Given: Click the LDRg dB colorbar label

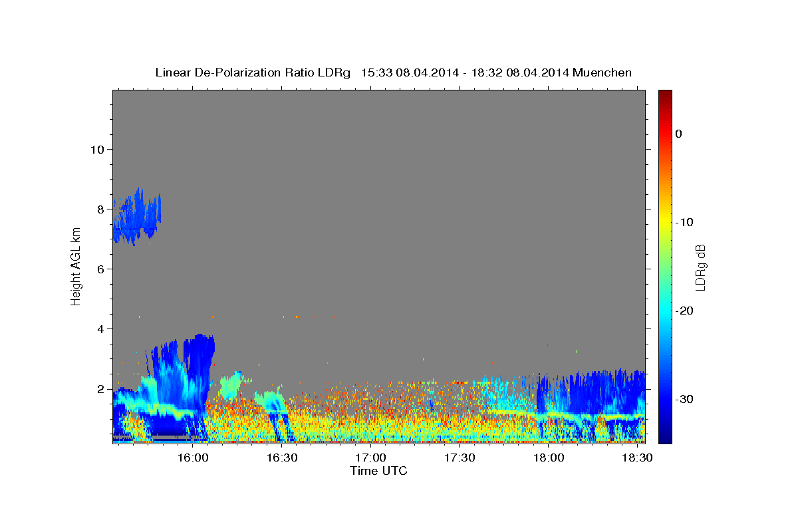Looking at the screenshot, I should (x=700, y=267).
